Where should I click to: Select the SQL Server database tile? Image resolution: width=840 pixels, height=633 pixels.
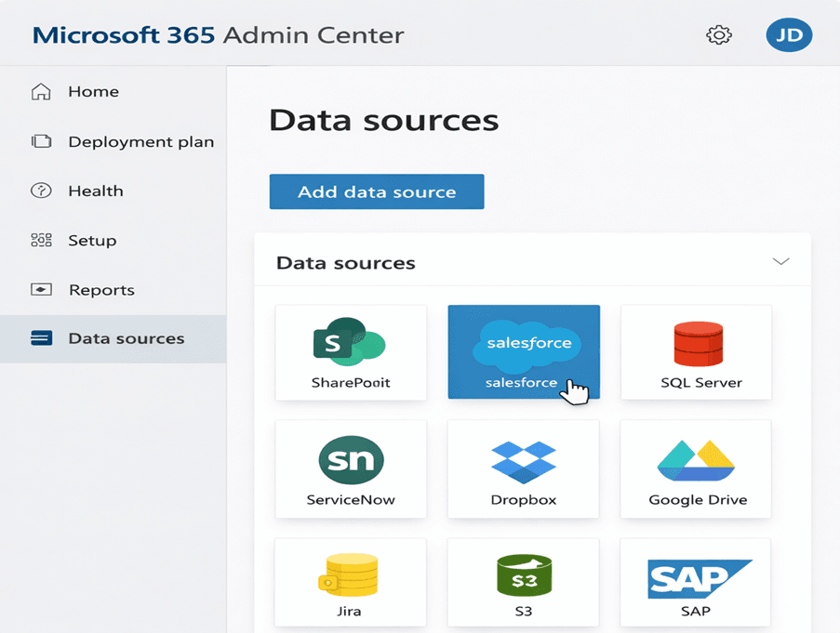pyautogui.click(x=696, y=352)
